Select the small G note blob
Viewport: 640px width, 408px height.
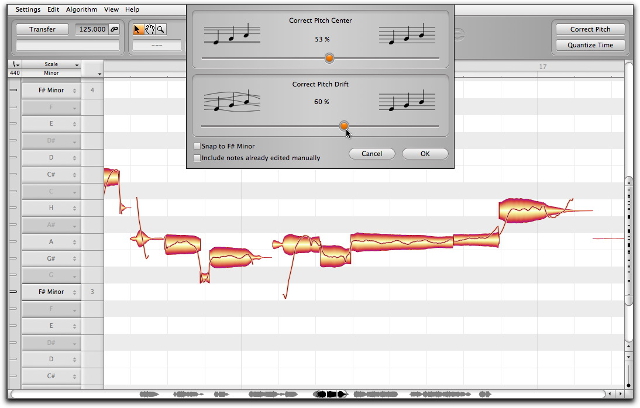click(x=205, y=278)
